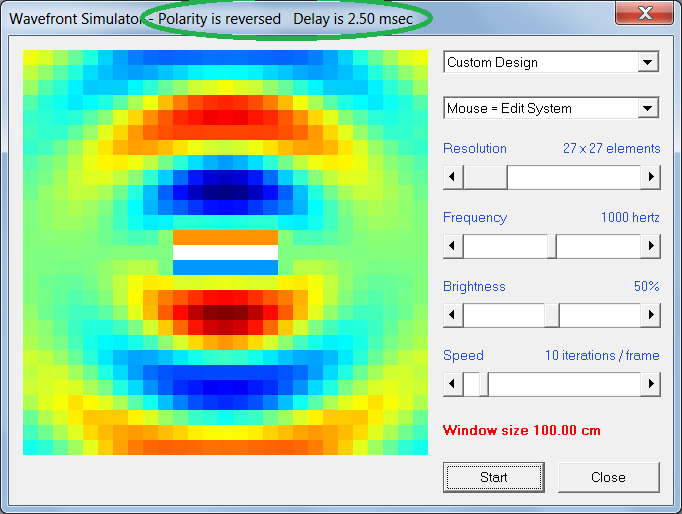Screen dimensions: 682x514
Task: Click the Resolution slider thumb
Action: [485, 177]
